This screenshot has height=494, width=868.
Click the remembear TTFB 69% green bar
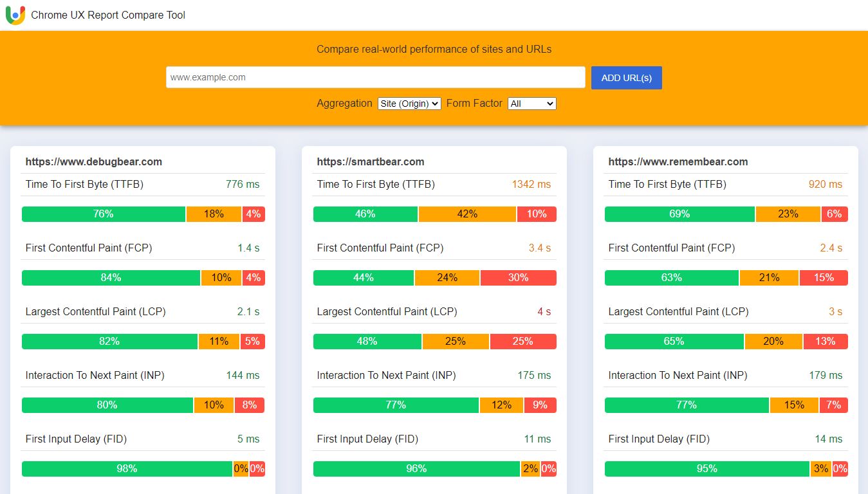pos(679,214)
